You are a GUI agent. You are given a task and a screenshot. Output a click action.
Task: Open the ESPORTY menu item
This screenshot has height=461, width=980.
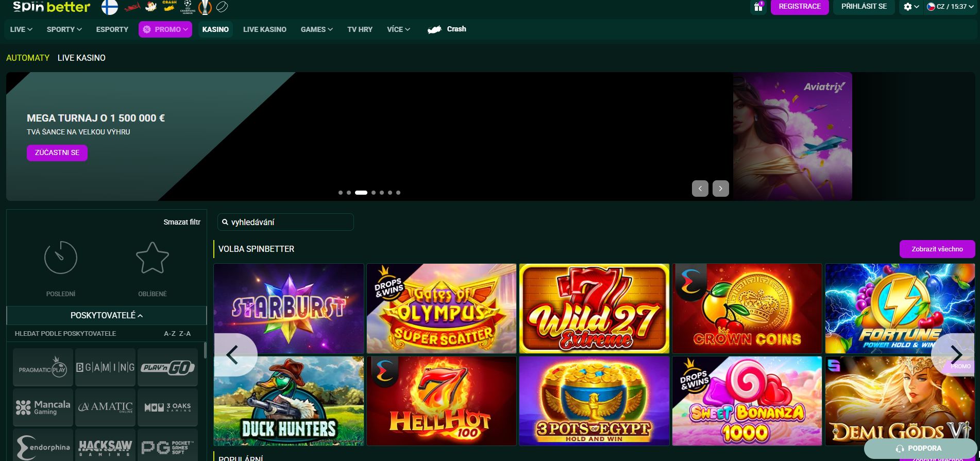coord(112,29)
